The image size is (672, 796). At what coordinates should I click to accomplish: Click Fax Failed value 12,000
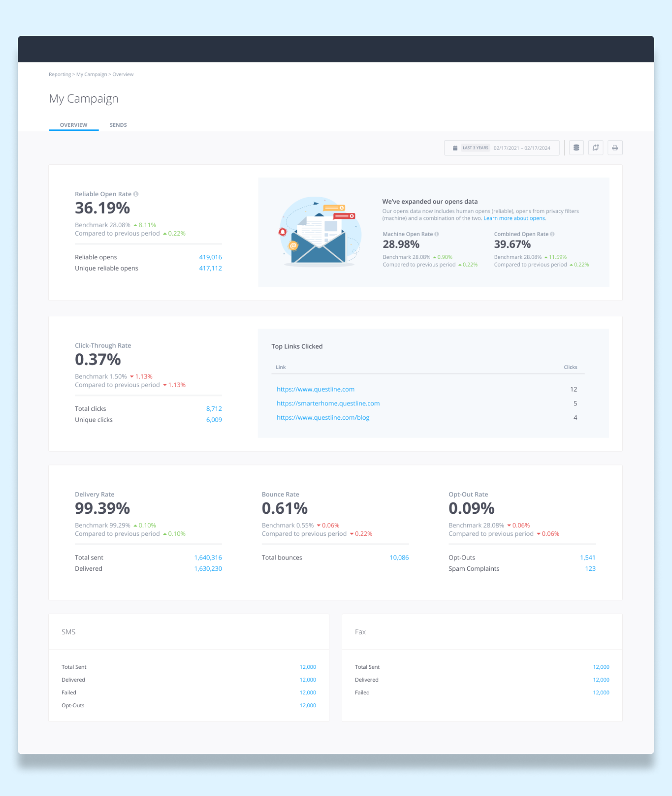pyautogui.click(x=601, y=693)
